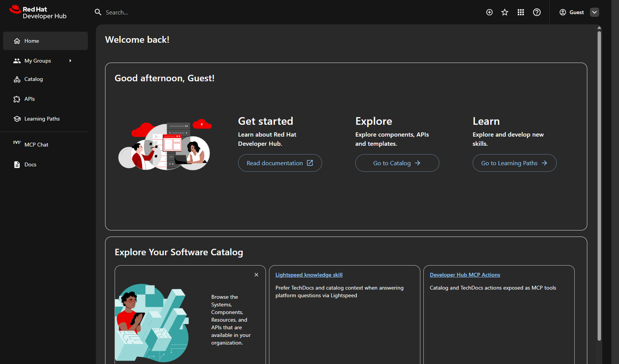Open the Lightspeed knowledge skill link
The width and height of the screenshot is (619, 364).
coord(309,275)
